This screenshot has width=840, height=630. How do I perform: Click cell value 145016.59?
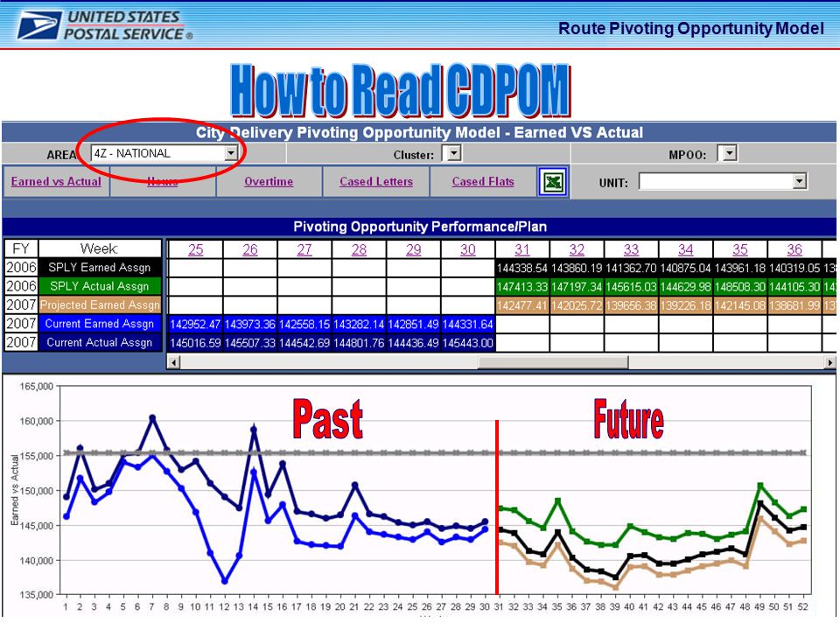pyautogui.click(x=195, y=343)
